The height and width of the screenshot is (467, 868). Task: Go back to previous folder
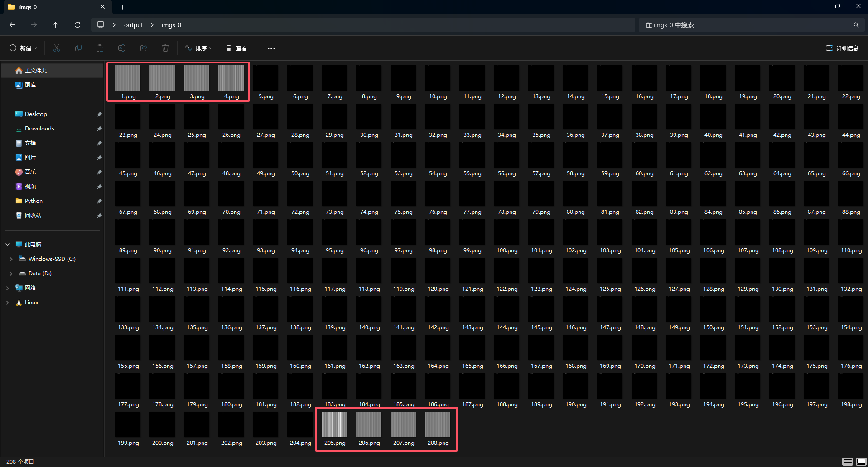pyautogui.click(x=12, y=25)
